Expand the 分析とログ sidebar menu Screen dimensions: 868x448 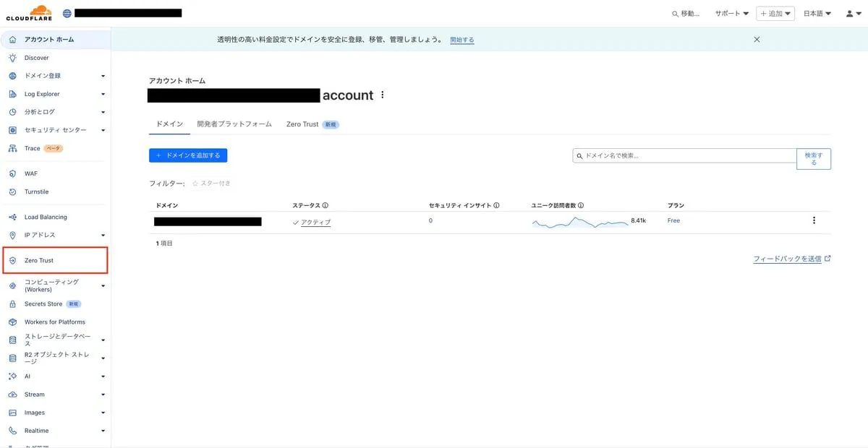coord(103,112)
